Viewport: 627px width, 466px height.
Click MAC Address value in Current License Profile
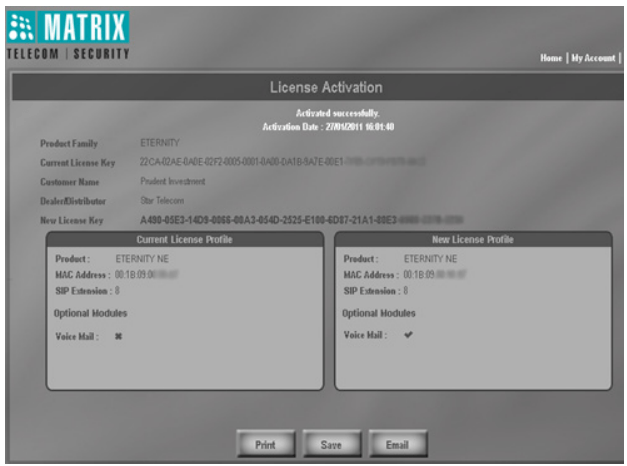[146, 274]
